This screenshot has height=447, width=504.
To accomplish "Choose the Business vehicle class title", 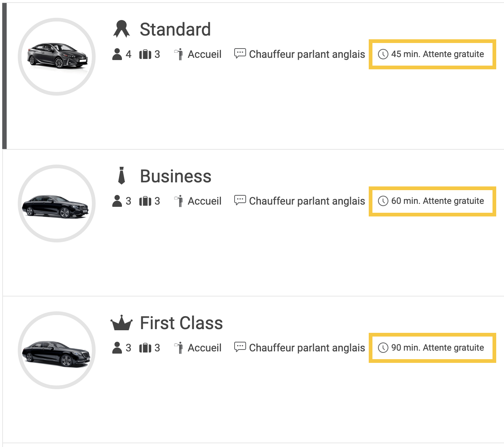I will pos(176,176).
